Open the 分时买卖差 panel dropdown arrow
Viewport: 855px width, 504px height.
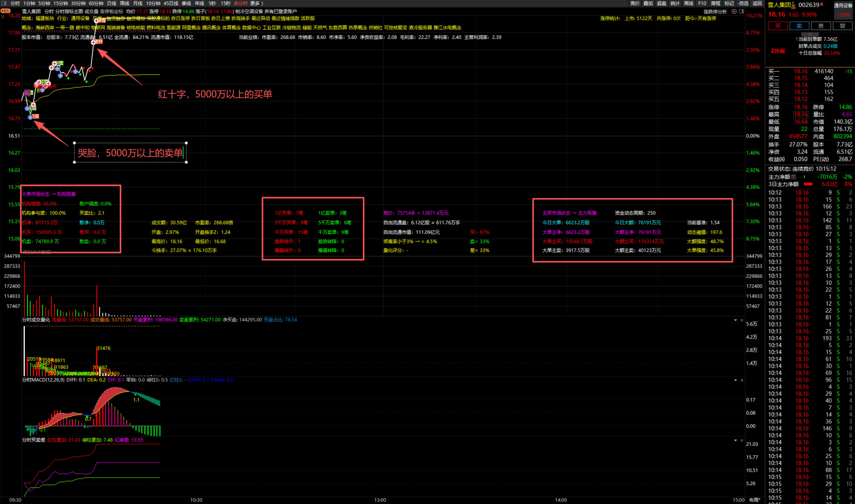[736, 440]
